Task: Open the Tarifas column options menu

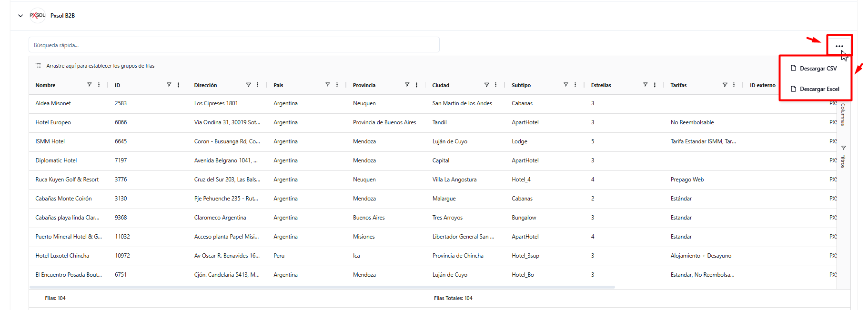Action: point(734,85)
